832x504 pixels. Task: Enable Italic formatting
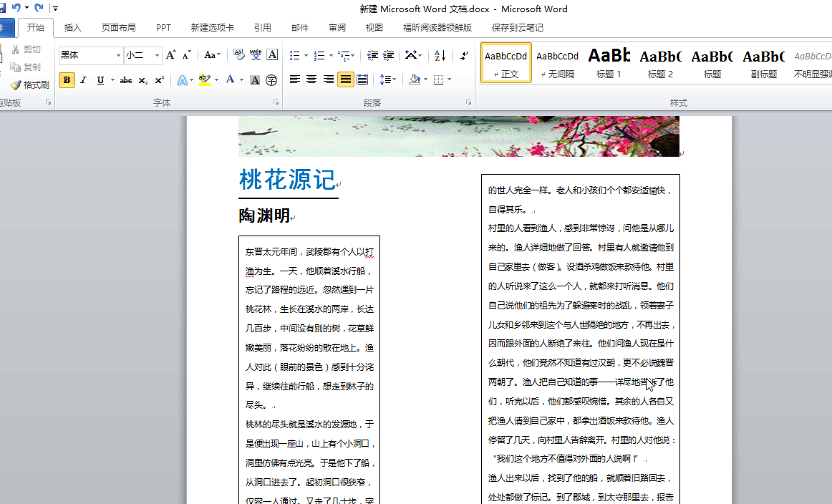(x=82, y=80)
